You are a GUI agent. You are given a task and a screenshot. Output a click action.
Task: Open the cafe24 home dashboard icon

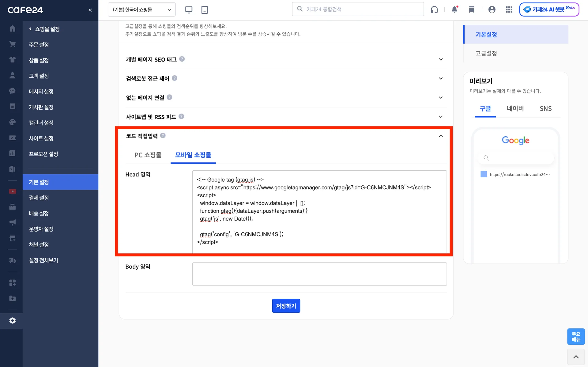coord(12,28)
